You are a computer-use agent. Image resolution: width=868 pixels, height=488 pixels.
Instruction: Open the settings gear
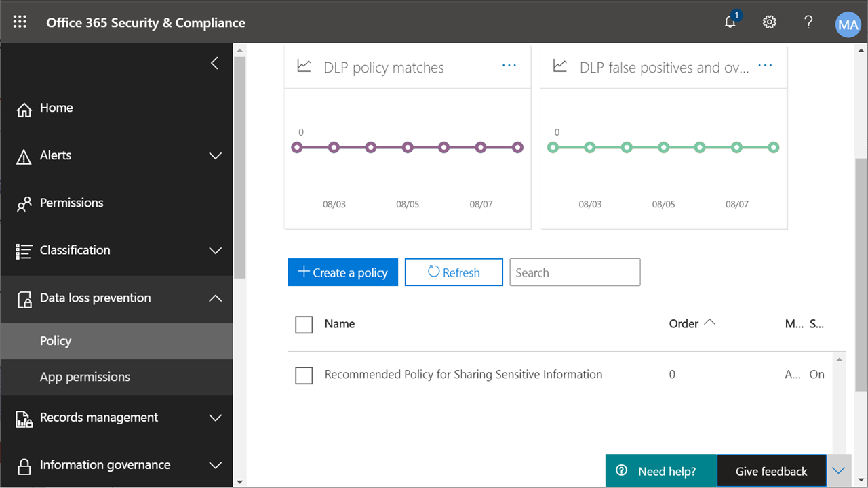click(769, 22)
